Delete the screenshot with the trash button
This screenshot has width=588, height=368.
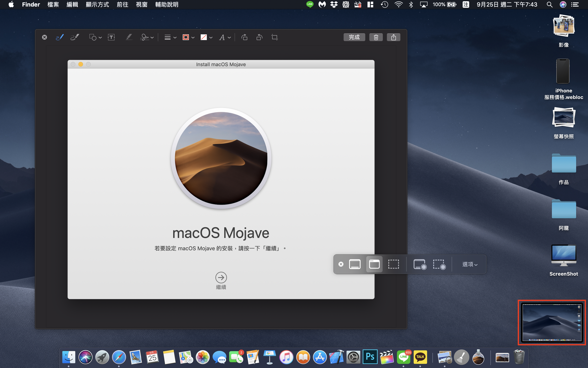[x=376, y=37]
